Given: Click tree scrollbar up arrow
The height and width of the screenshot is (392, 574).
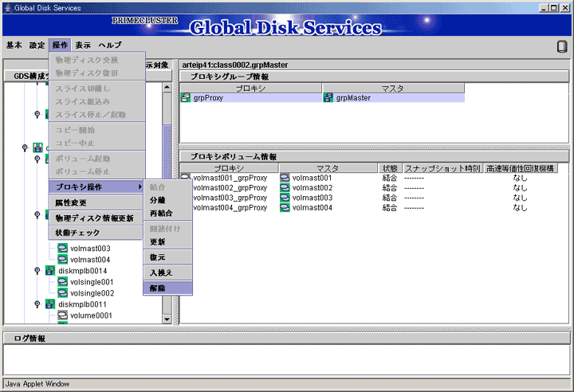Looking at the screenshot, I should [167, 87].
